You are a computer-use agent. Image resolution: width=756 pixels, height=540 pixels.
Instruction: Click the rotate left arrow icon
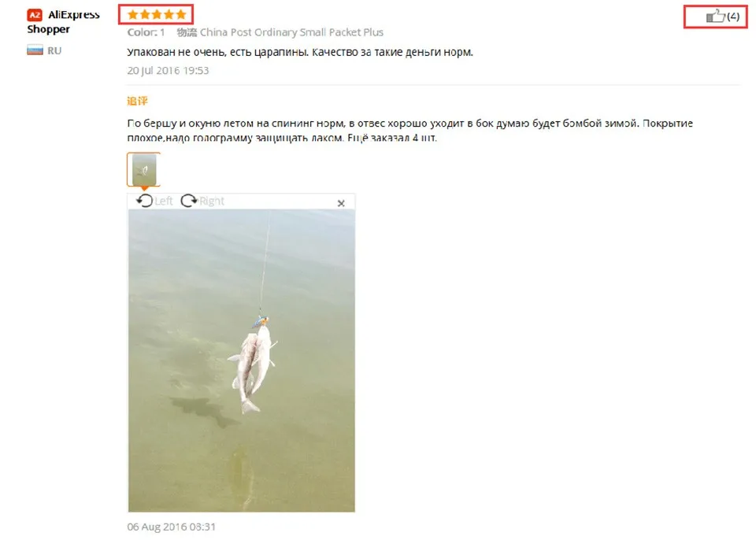pyautogui.click(x=144, y=200)
